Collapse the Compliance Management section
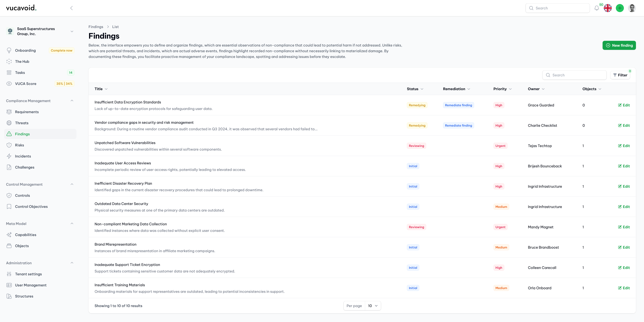 point(72,101)
